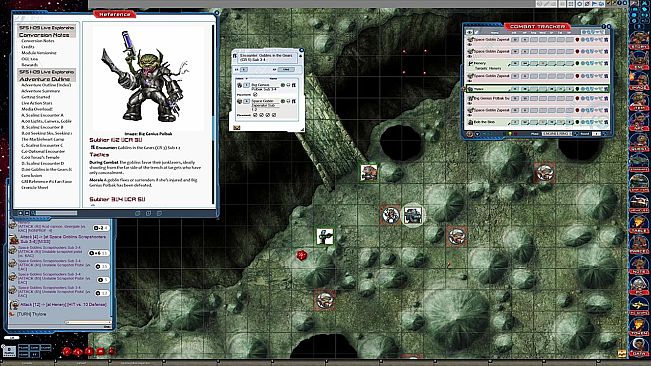Screen dimensions: 651x366
Task: Open The Mackleheart Camp page
Action: click(x=43, y=139)
